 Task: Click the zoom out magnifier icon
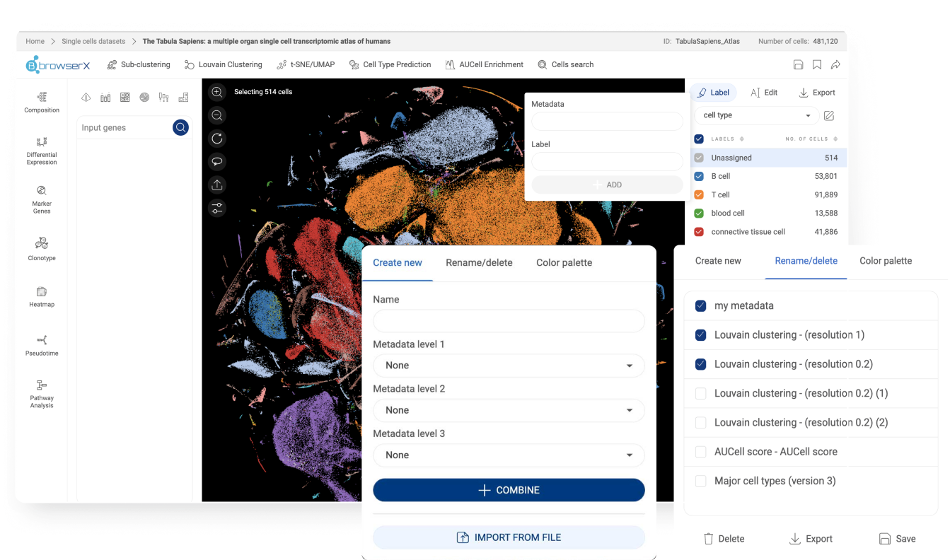[217, 115]
